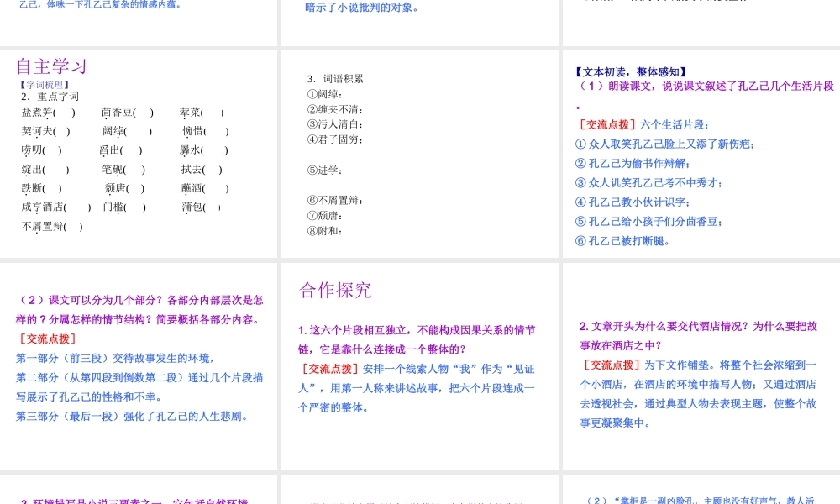
Task: Click ⑥ 孔乙己被打断腿
Action: coord(622,241)
